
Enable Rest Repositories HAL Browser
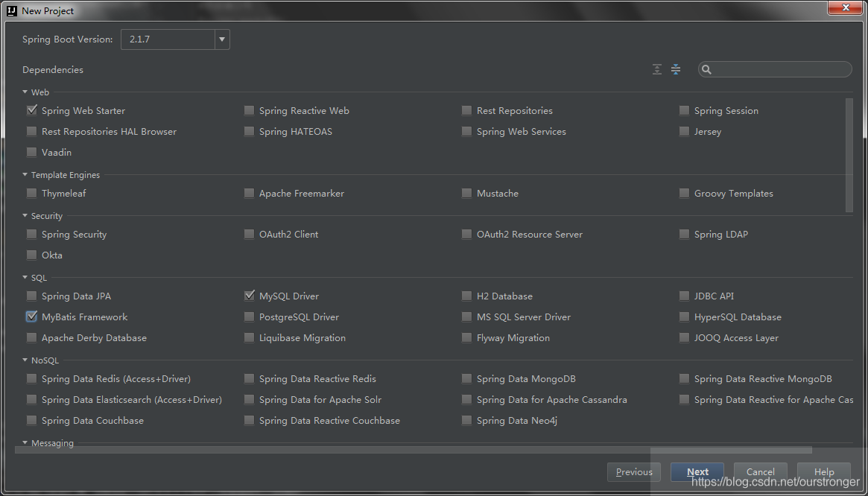click(x=31, y=132)
